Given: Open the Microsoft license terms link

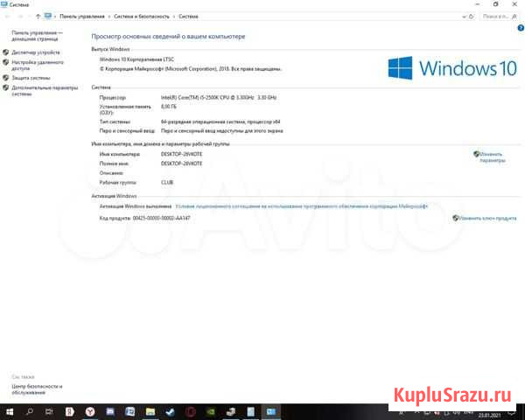Looking at the screenshot, I should (x=302, y=206).
